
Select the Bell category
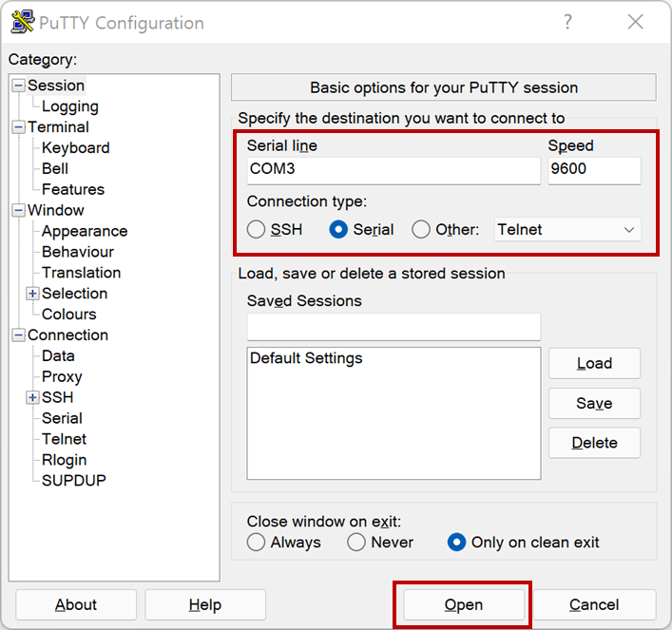click(x=55, y=168)
